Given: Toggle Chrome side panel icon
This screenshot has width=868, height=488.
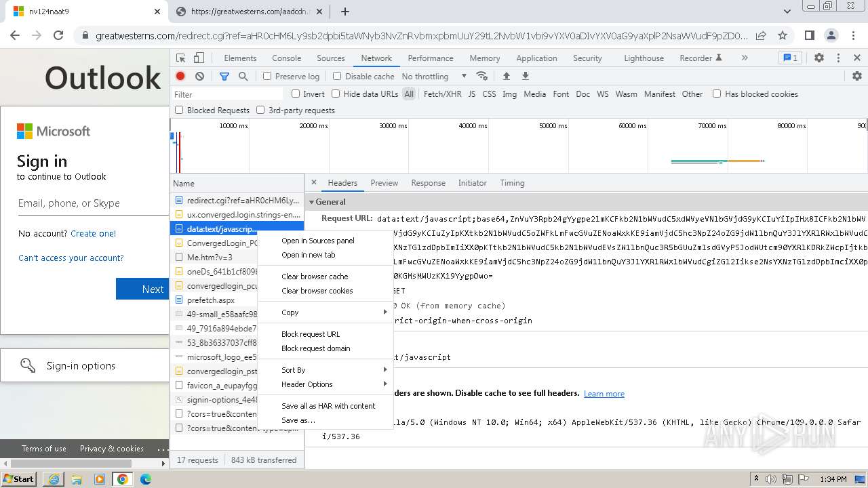Looking at the screenshot, I should click(x=809, y=35).
